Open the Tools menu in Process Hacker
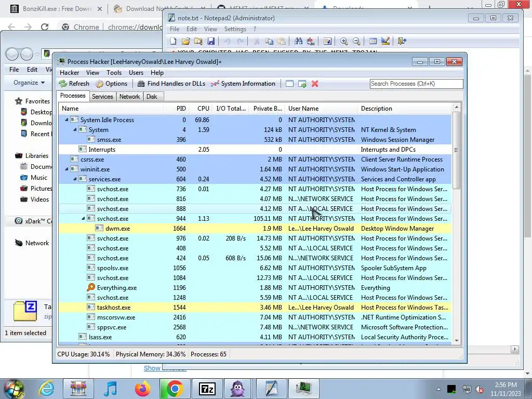The height and width of the screenshot is (399, 532). tap(114, 73)
